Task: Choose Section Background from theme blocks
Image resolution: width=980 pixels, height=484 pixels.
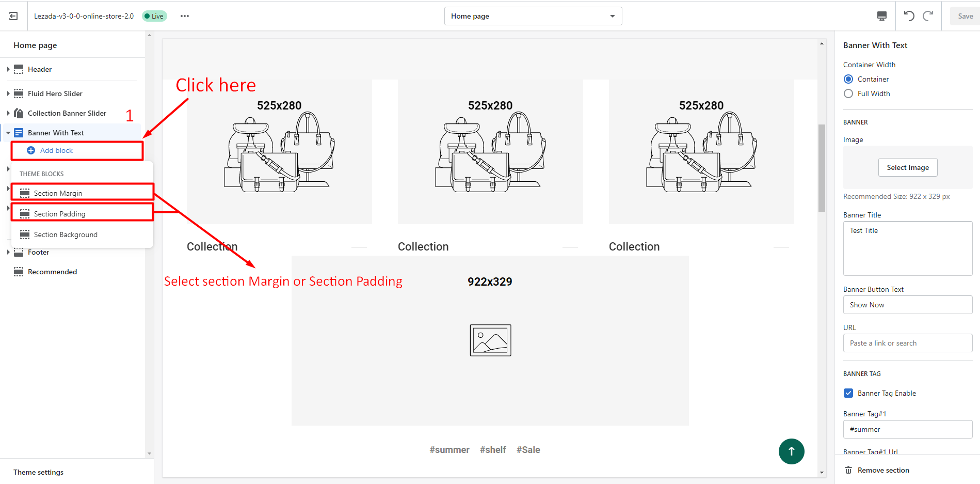Action: (65, 235)
